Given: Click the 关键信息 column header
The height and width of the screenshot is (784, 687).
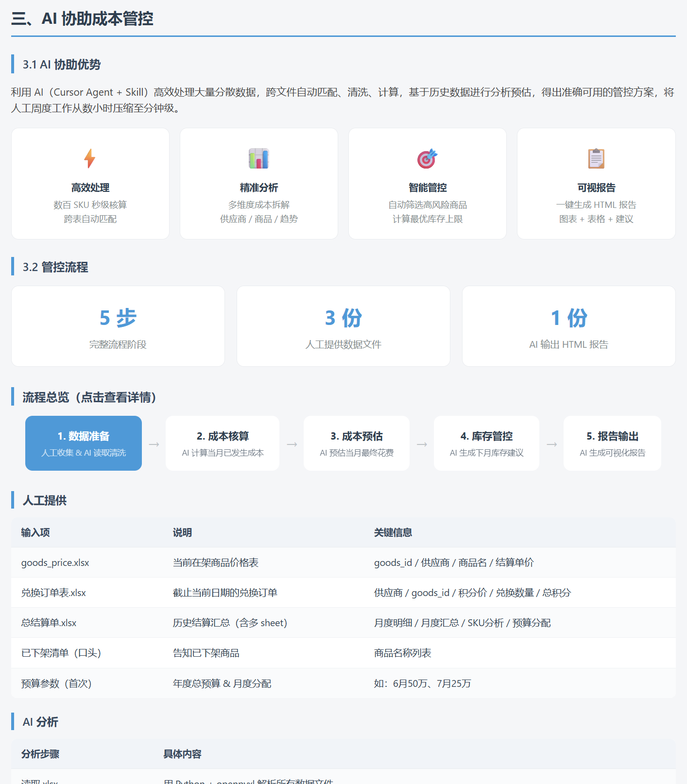Looking at the screenshot, I should (x=393, y=532).
